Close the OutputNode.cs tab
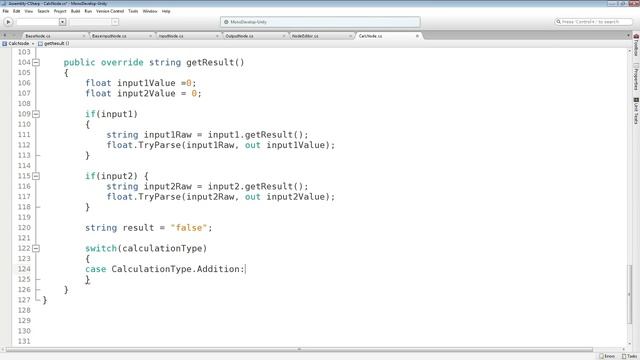 pyautogui.click(x=284, y=36)
